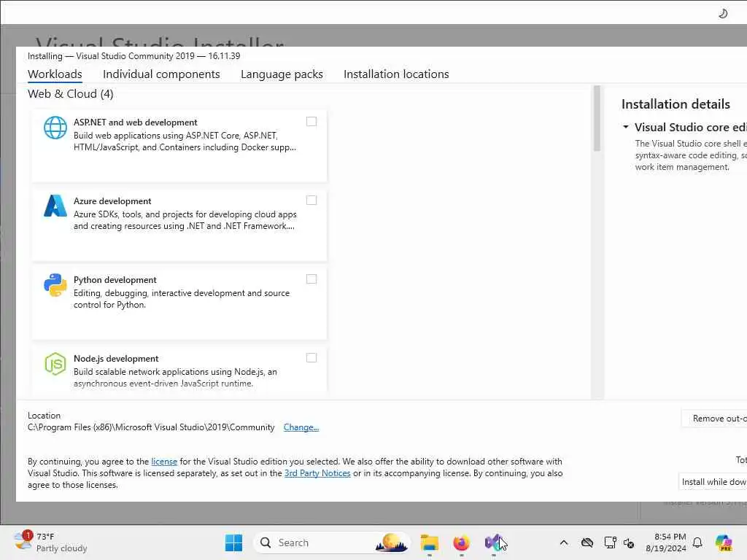The image size is (747, 560).
Task: Open the clock showing 8:54 PM
Action: [666, 542]
